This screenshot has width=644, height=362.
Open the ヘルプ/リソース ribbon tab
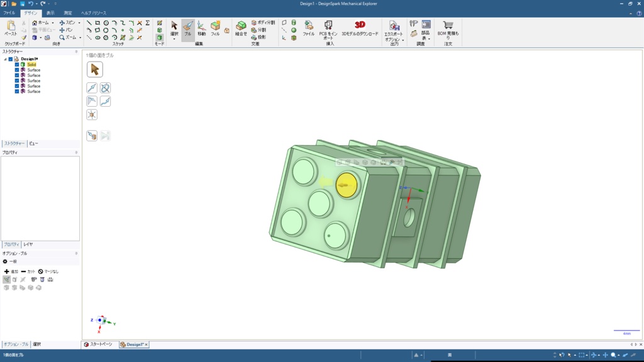click(94, 13)
